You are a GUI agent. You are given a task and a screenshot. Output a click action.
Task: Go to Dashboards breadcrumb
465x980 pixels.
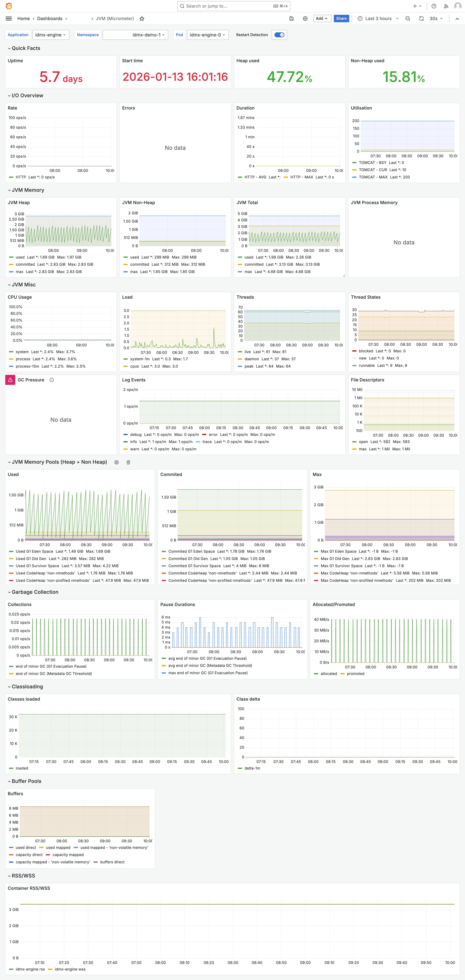50,19
